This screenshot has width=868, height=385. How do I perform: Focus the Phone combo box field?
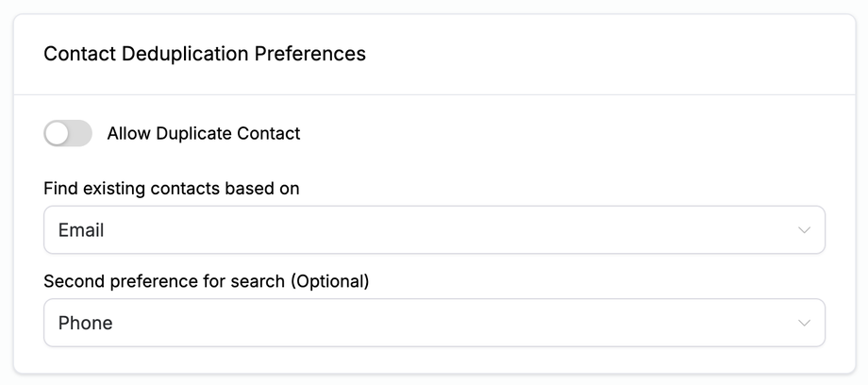pos(377,323)
